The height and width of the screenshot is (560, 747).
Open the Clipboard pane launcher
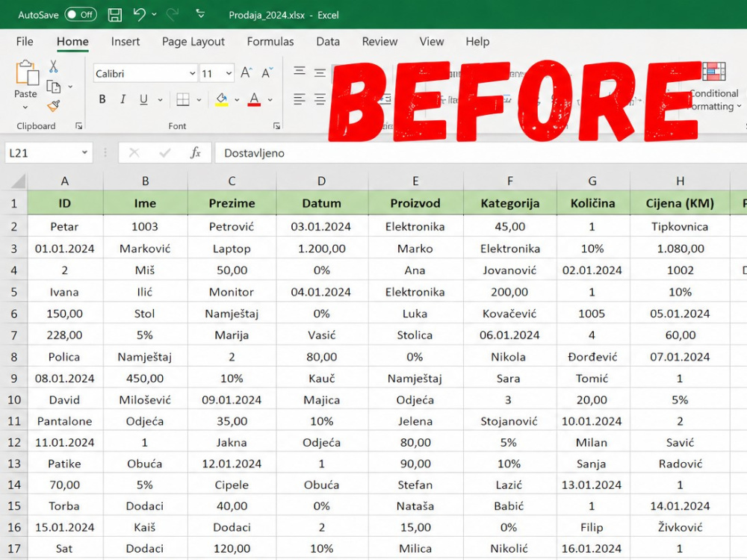point(78,126)
